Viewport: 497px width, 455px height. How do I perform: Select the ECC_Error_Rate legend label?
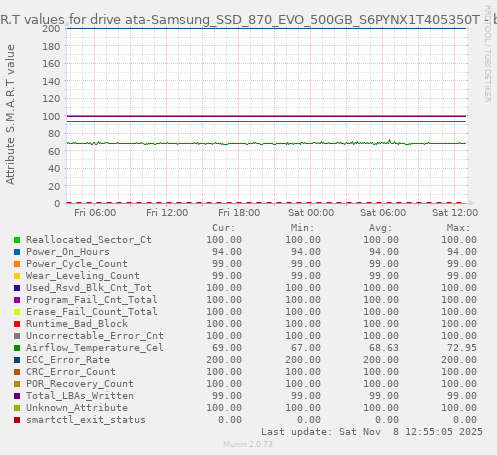click(68, 360)
